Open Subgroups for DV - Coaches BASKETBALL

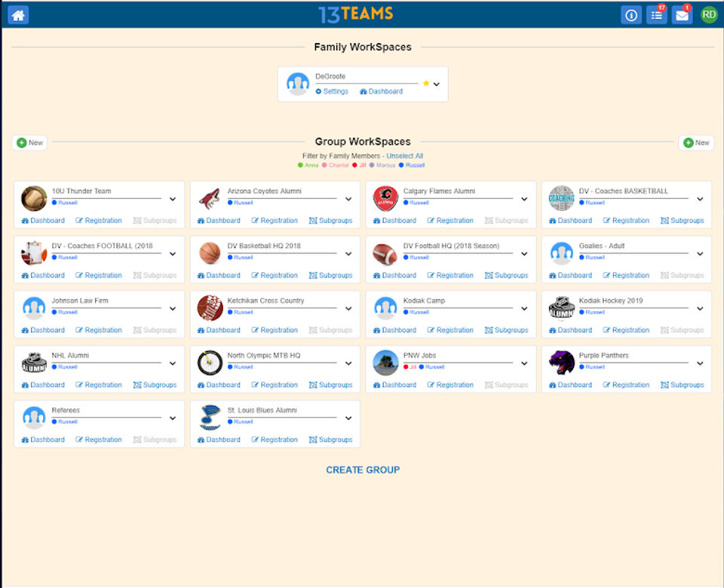click(x=683, y=221)
